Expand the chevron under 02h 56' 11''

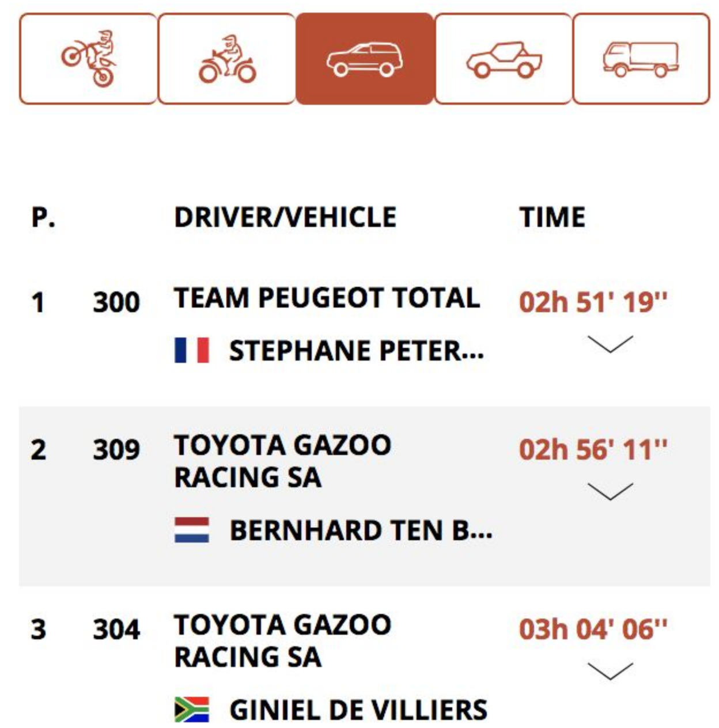pyautogui.click(x=610, y=491)
